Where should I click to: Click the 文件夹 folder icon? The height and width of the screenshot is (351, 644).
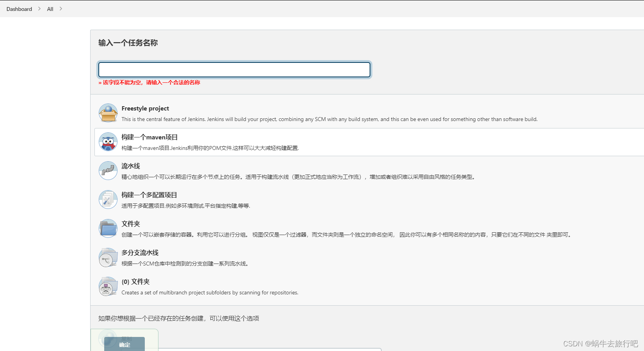[x=108, y=228]
